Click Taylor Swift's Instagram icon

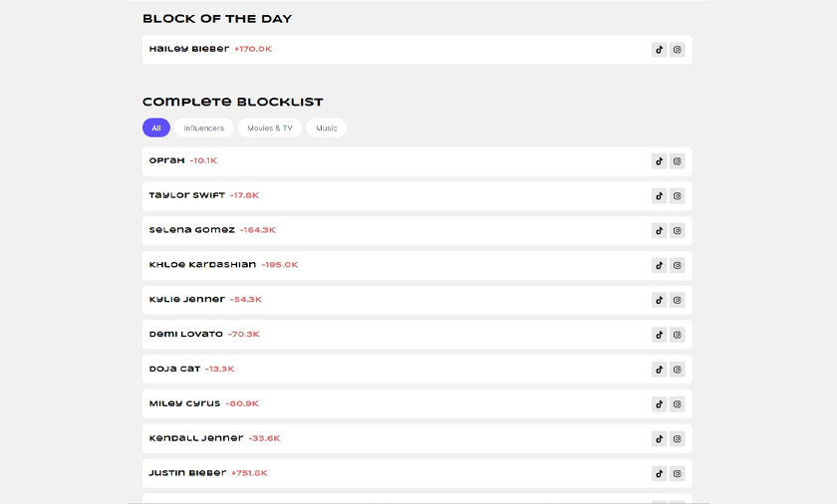[677, 196]
